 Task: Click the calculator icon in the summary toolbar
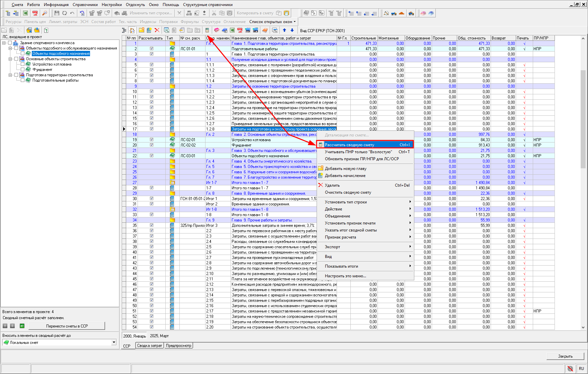tap(207, 30)
